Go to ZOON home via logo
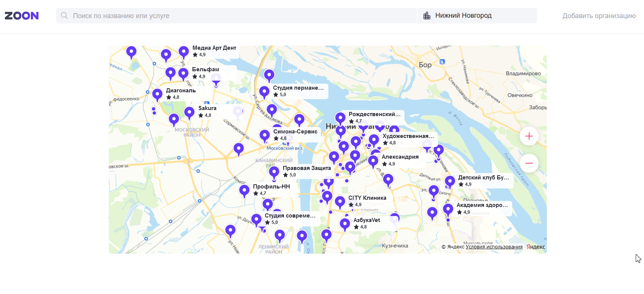Screen dimensions: 644x294 click(x=21, y=16)
